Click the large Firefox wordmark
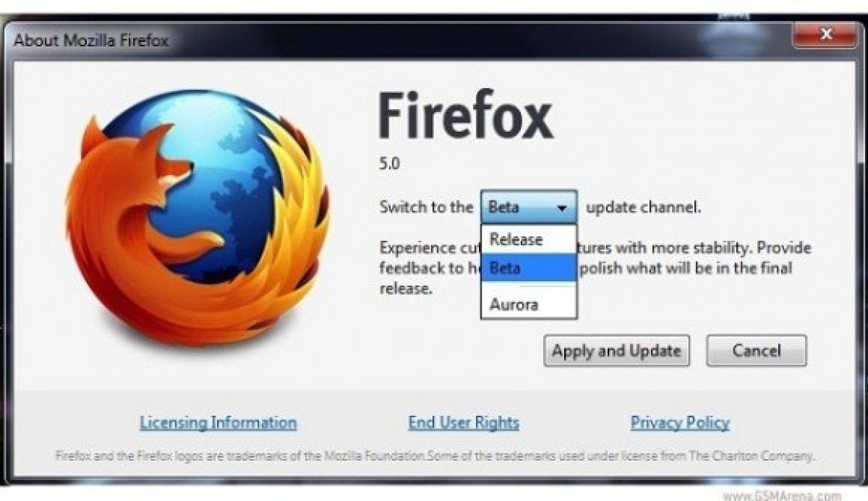The image size is (868, 501). click(x=466, y=116)
